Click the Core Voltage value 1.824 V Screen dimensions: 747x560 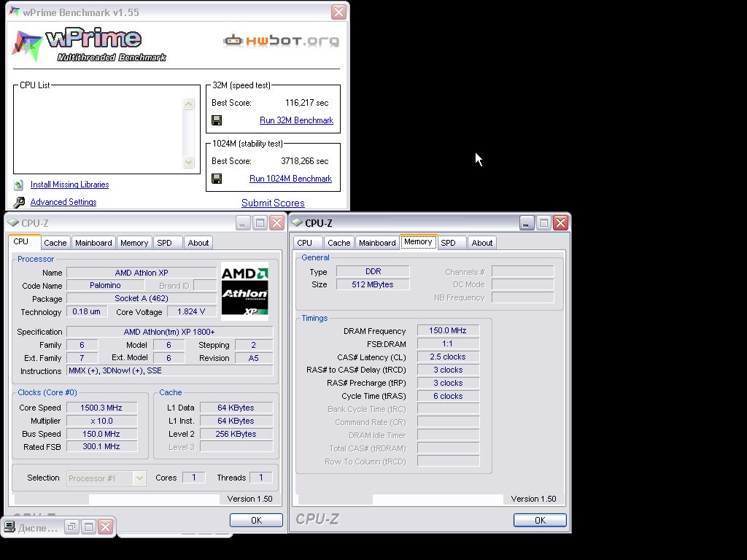pos(191,312)
